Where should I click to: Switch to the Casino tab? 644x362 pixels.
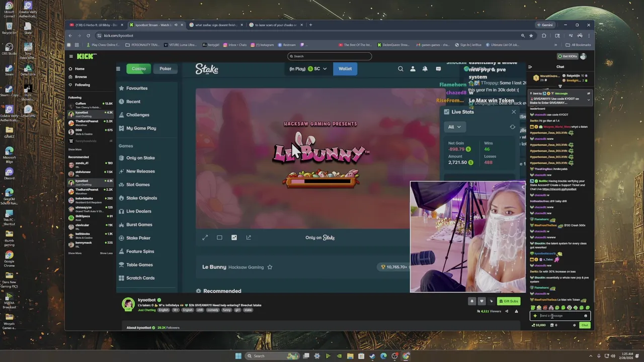coord(139,69)
